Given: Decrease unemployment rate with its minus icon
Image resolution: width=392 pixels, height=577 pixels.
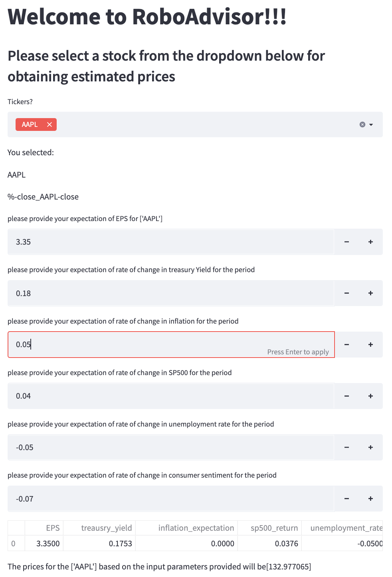Looking at the screenshot, I should point(346,447).
